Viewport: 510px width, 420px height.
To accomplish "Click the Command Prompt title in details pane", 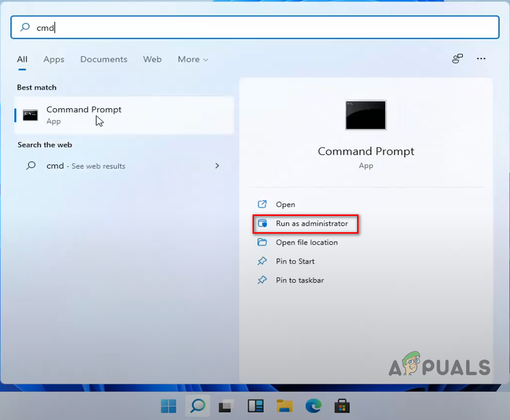I will point(366,151).
